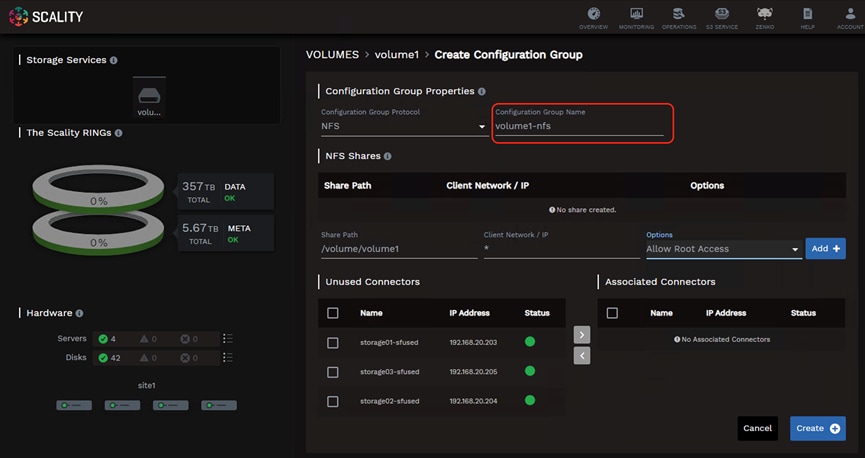Select the fourth server icon under site1
The height and width of the screenshot is (458, 865).
click(x=219, y=406)
